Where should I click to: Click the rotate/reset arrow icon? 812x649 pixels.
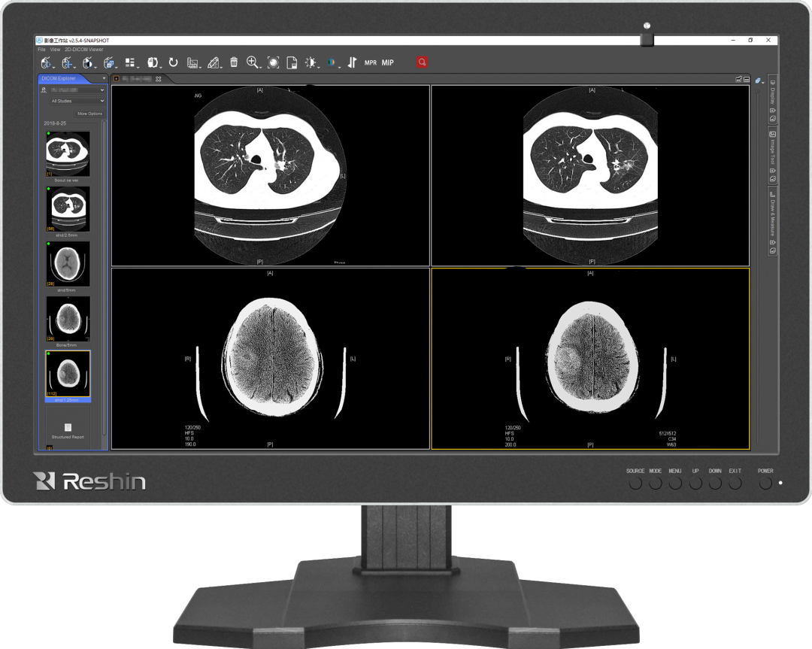(x=173, y=62)
